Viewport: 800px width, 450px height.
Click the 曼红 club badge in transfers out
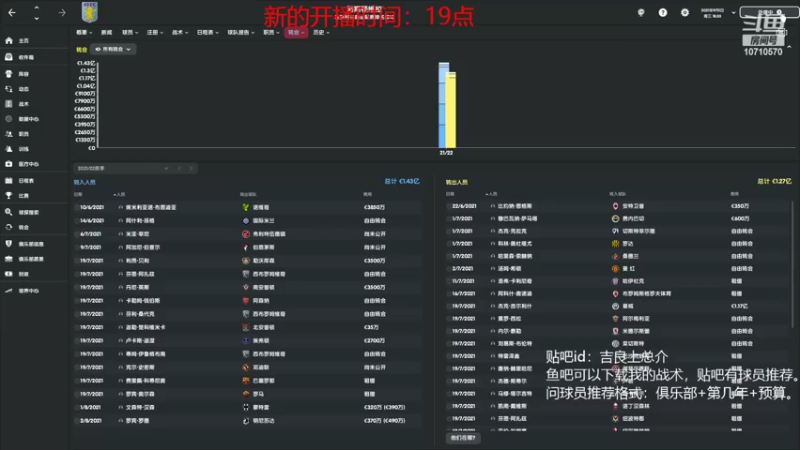coord(615,268)
